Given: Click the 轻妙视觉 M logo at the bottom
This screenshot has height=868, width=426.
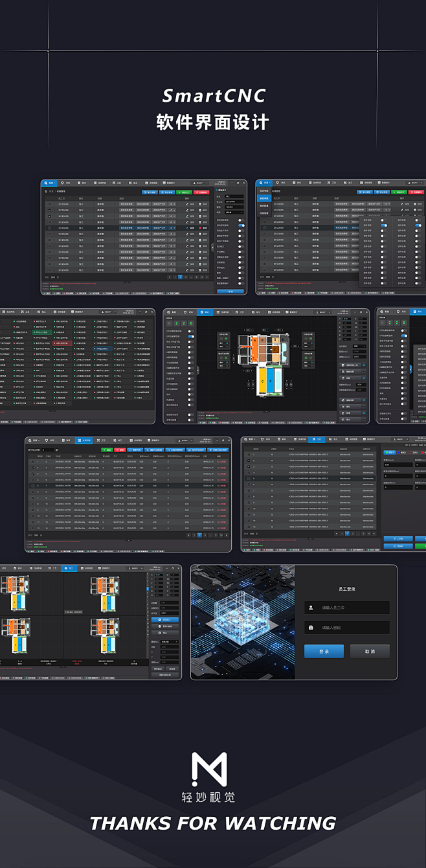Looking at the screenshot, I should click(x=209, y=770).
